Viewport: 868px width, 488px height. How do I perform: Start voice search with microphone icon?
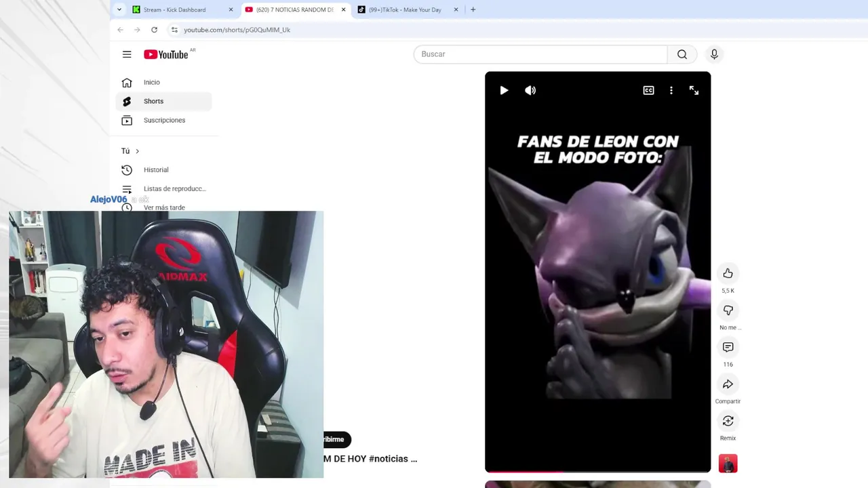point(714,54)
